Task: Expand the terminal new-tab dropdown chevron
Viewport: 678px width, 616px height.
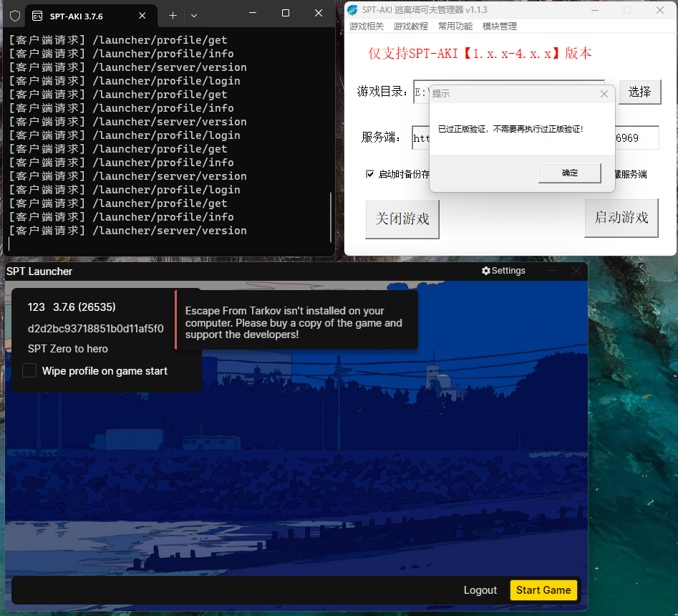Action: pos(193,15)
